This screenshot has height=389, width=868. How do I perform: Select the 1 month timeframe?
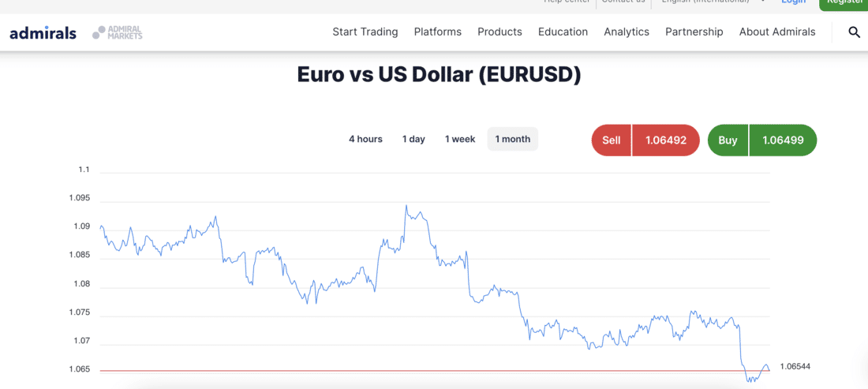click(x=513, y=139)
